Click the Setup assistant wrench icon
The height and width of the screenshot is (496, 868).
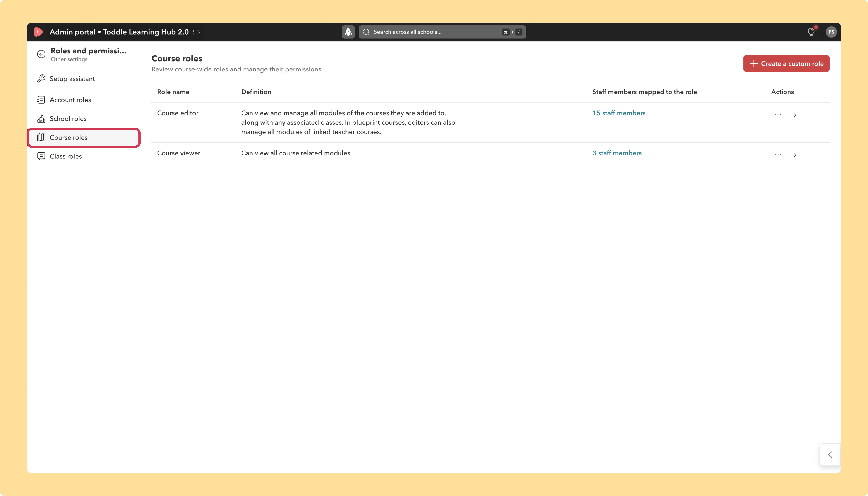coord(41,79)
